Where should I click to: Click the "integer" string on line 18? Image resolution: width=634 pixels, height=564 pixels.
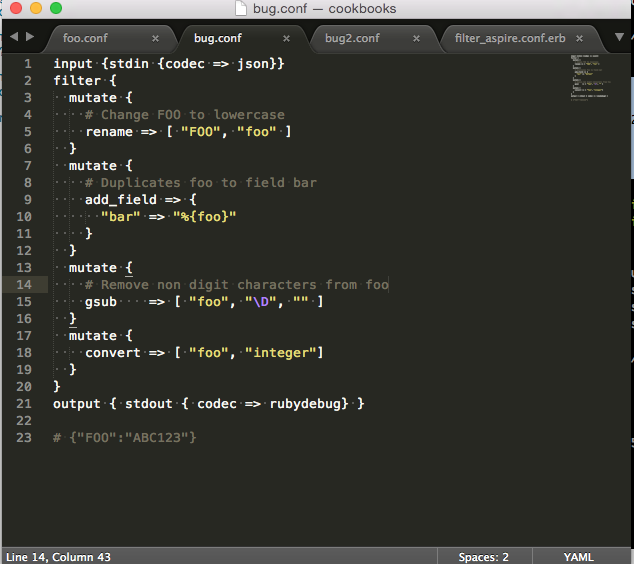tap(281, 353)
